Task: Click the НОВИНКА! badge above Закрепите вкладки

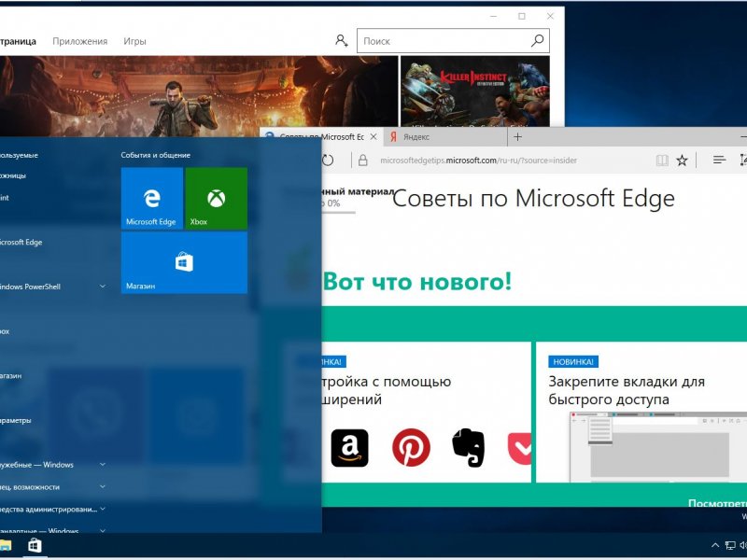Action: 573,362
